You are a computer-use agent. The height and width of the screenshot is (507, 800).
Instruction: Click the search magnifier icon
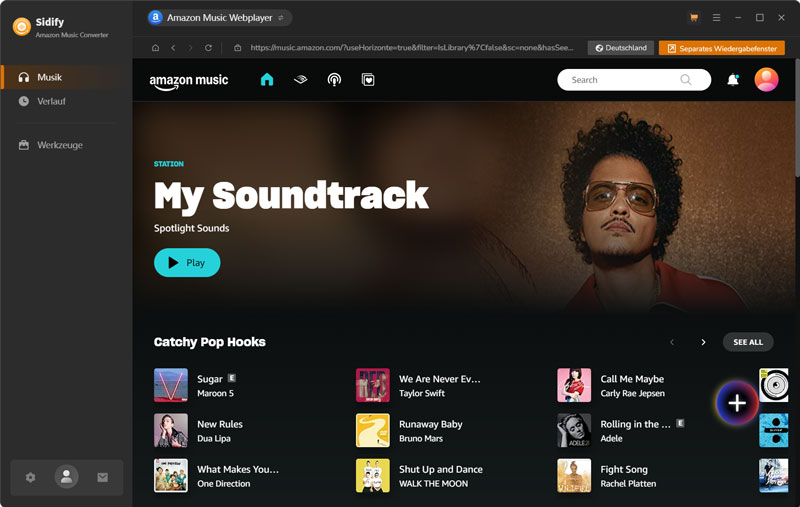coord(686,80)
